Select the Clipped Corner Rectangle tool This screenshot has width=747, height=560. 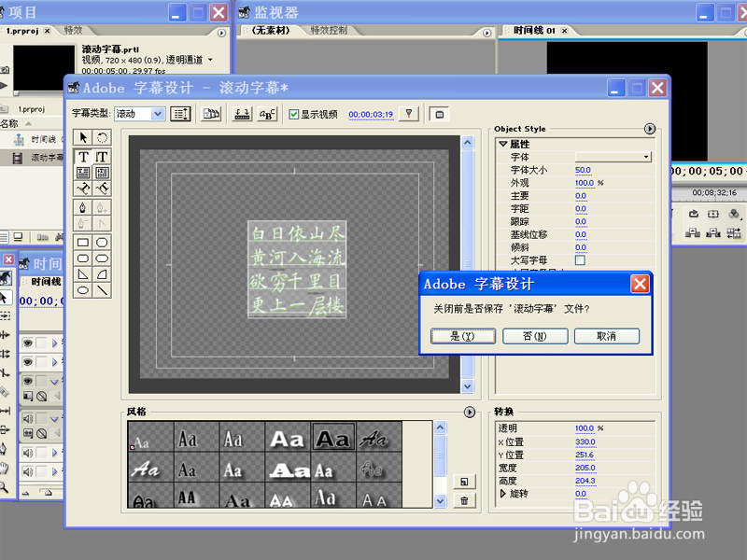tap(102, 243)
